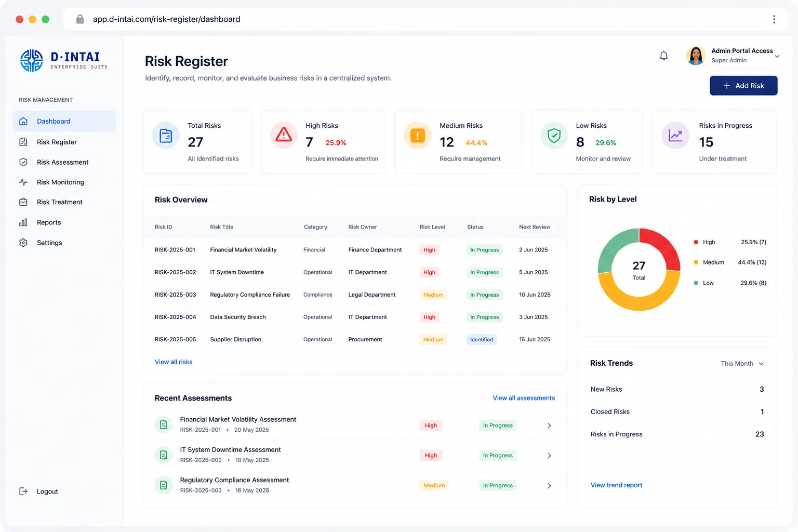
Task: Expand Regulatory Compliance Assessment chevron
Action: click(x=549, y=486)
